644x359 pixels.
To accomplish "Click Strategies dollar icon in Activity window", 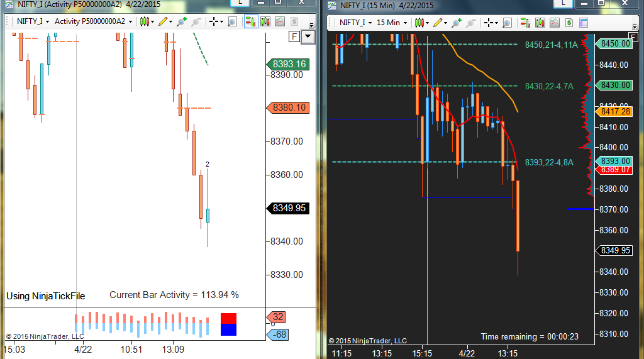I will point(294,21).
